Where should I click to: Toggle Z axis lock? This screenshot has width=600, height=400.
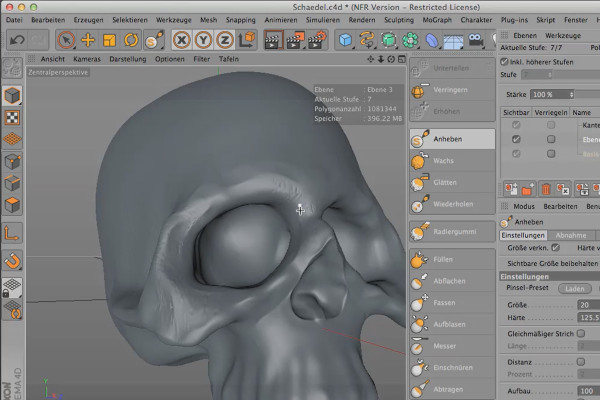coord(225,40)
